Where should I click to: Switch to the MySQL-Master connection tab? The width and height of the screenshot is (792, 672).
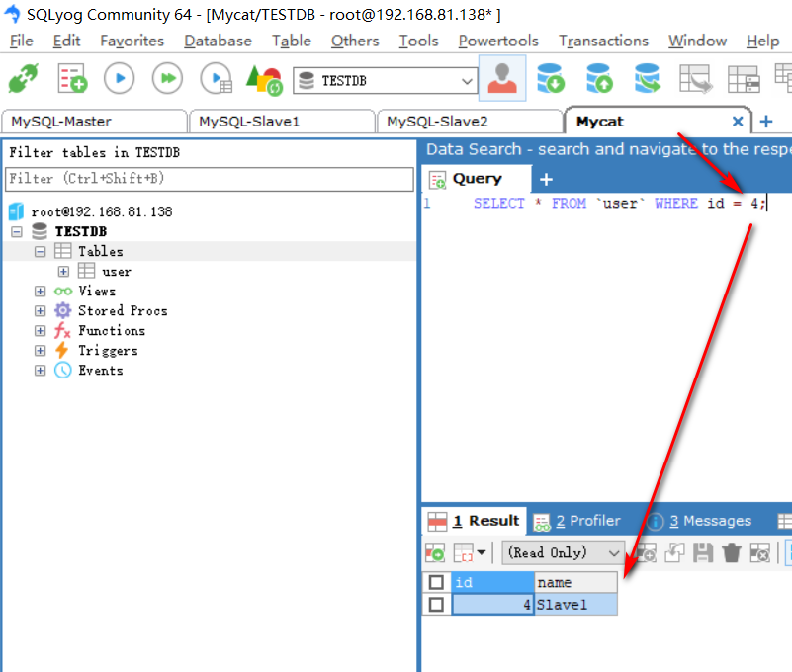pyautogui.click(x=94, y=122)
